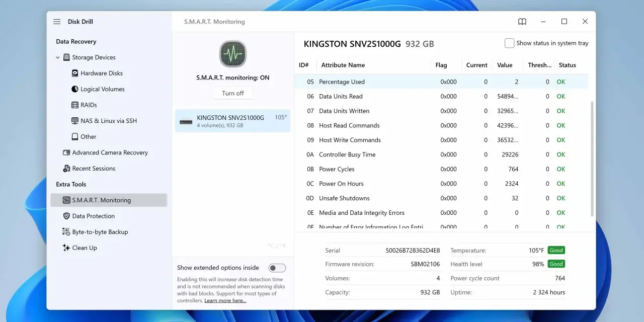The width and height of the screenshot is (644, 322).
Task: Click the Flag column header
Action: click(441, 65)
